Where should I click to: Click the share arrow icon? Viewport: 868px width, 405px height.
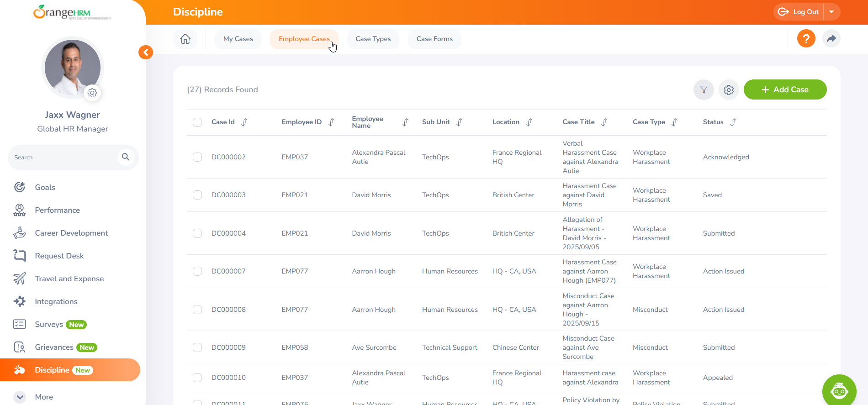(x=831, y=39)
